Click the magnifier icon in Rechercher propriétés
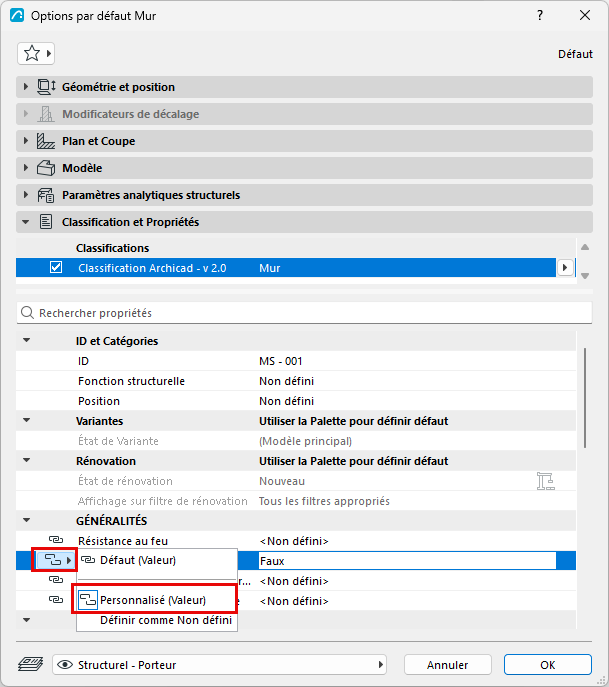 pos(28,313)
